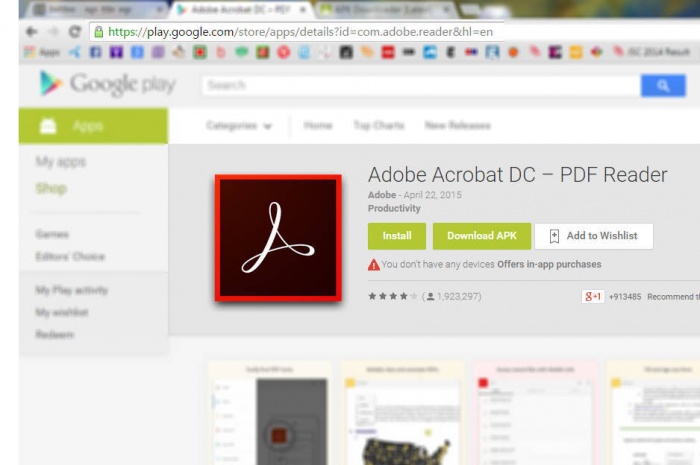Open Shop in sidebar

[51, 188]
